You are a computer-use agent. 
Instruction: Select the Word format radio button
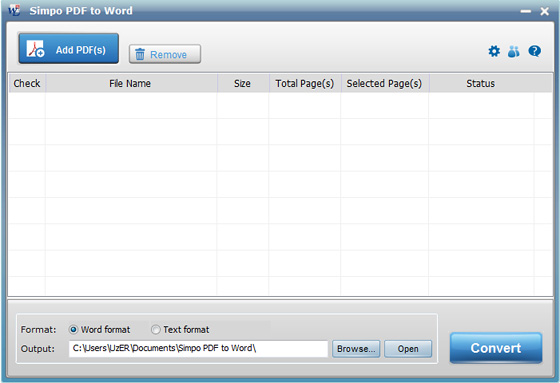(x=73, y=329)
